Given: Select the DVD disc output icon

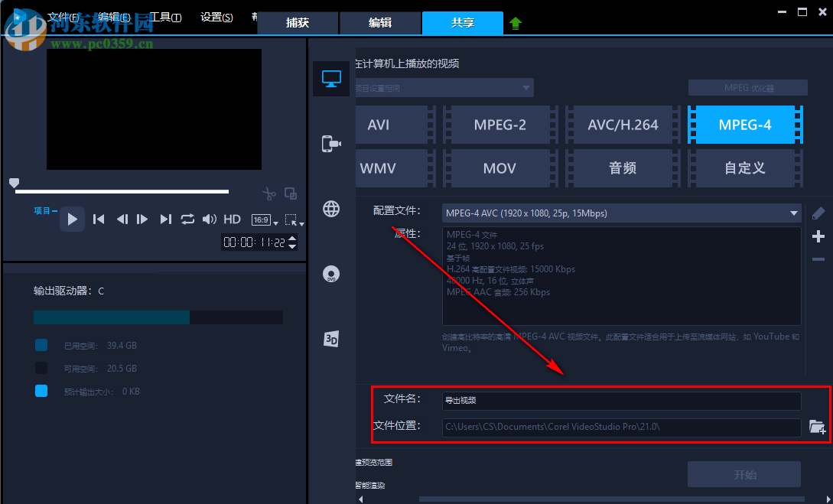Looking at the screenshot, I should click(x=331, y=274).
